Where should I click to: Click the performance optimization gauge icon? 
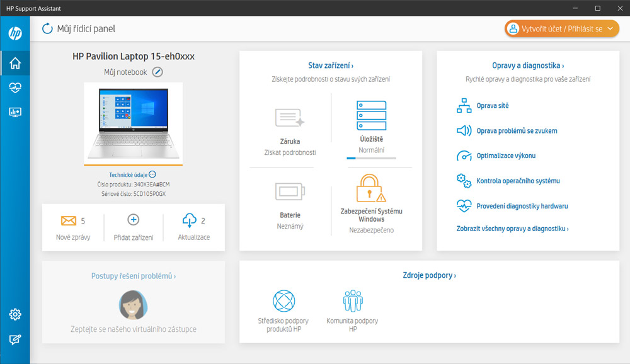464,156
